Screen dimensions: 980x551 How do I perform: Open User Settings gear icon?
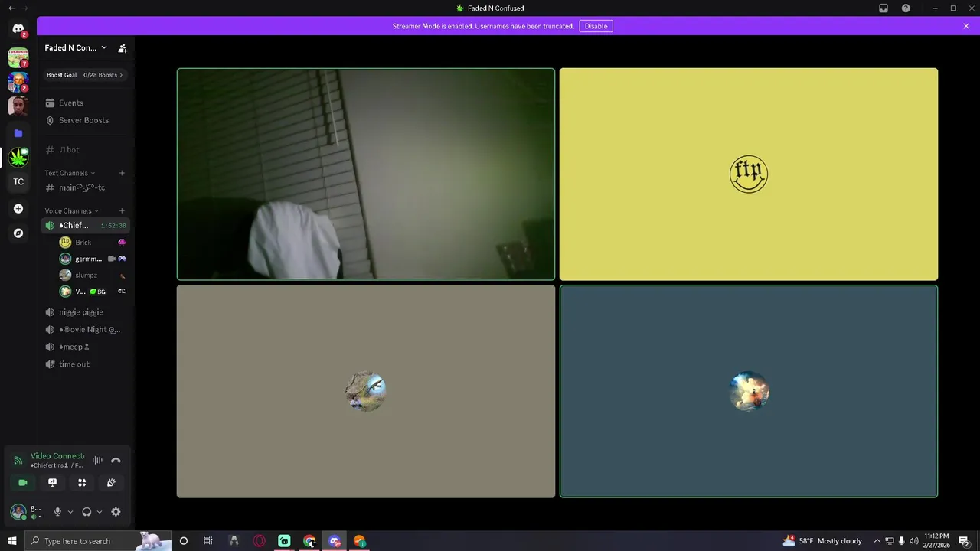pos(116,512)
